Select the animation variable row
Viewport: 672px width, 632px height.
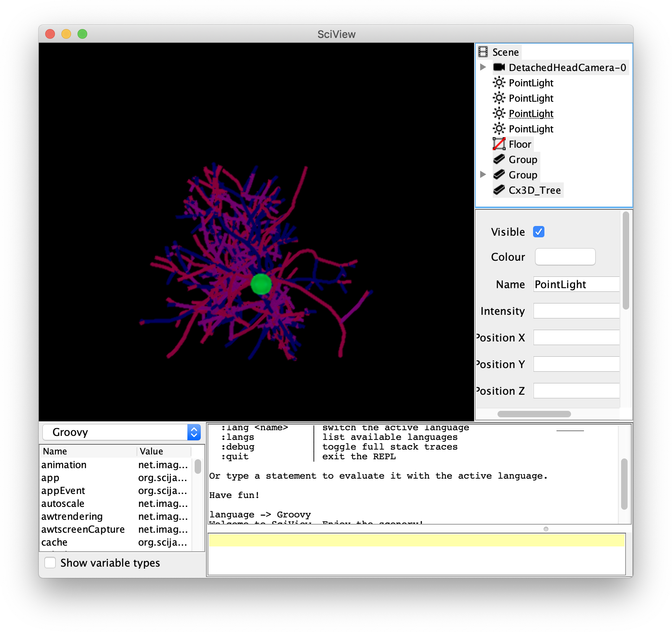[115, 465]
